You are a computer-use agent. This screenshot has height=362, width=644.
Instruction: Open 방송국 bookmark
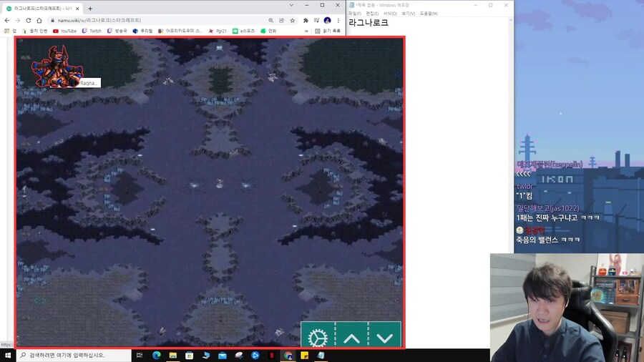click(x=117, y=31)
